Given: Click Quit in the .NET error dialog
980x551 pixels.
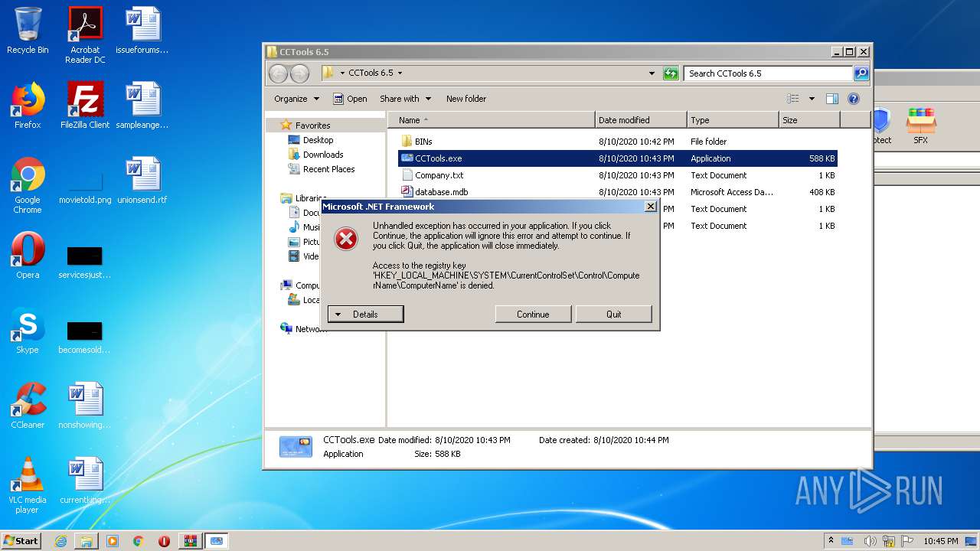Looking at the screenshot, I should tap(613, 314).
